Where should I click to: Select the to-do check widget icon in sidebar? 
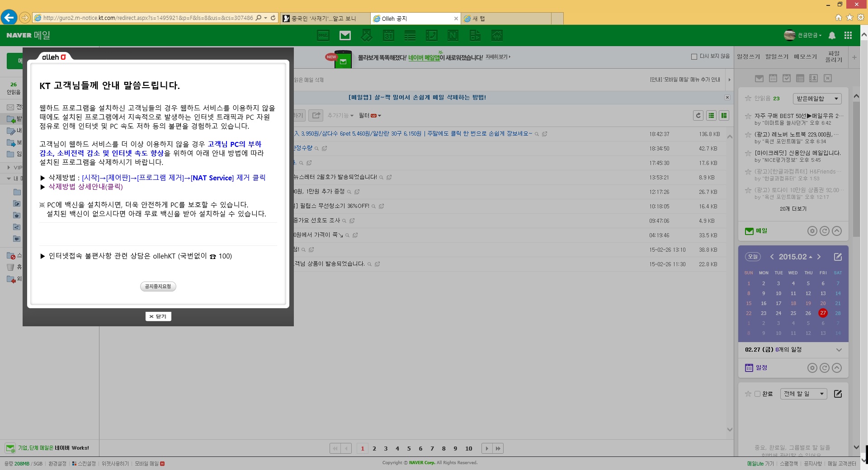[x=787, y=79]
